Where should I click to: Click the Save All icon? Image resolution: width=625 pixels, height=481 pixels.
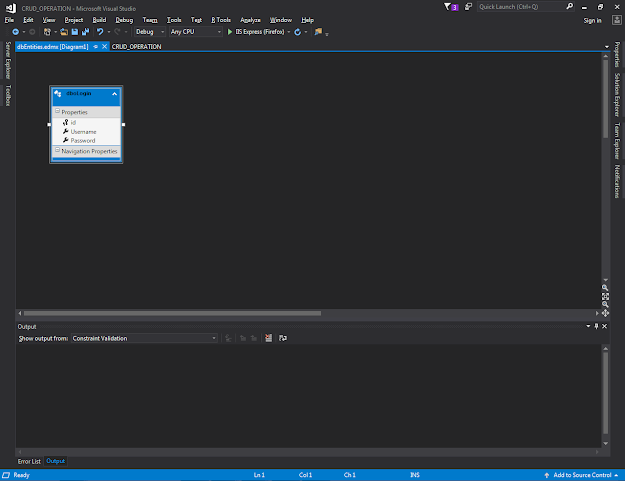85,32
